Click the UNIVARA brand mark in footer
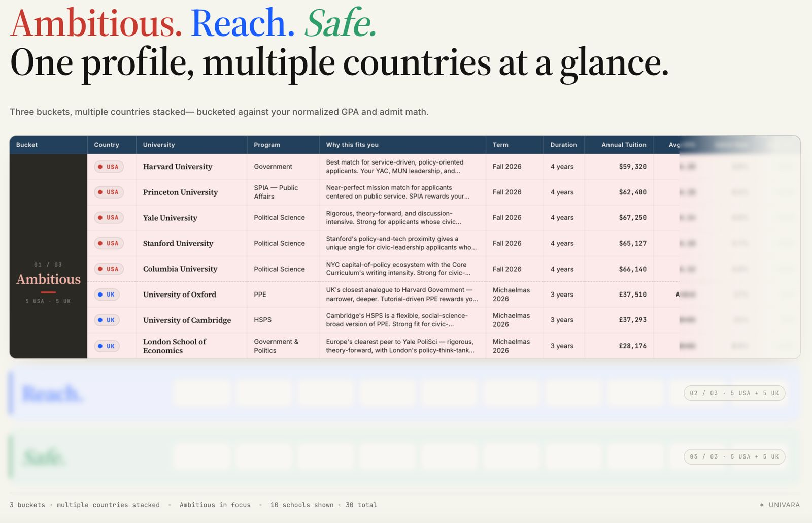812x523 pixels. click(x=780, y=505)
